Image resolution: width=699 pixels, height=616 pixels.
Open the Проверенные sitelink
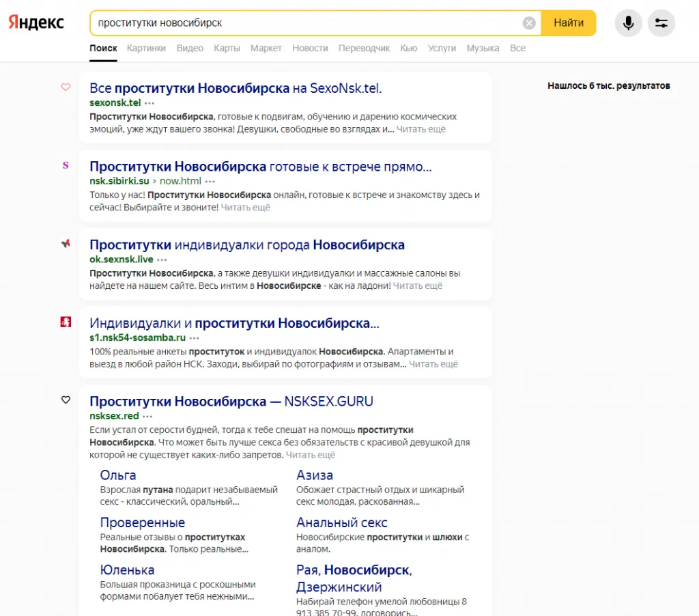pos(143,522)
